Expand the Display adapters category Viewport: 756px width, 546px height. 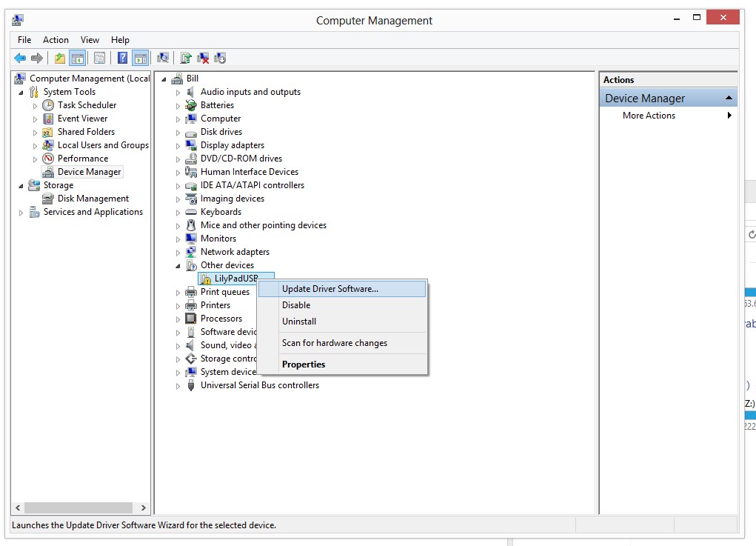178,146
